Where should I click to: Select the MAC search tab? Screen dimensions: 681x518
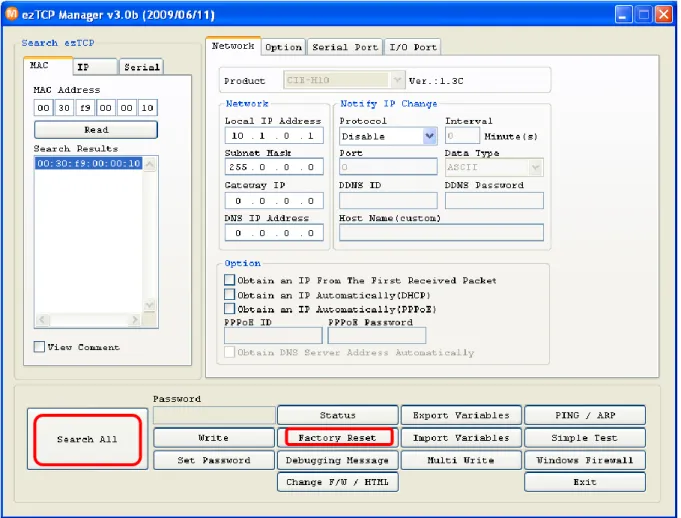coord(47,66)
